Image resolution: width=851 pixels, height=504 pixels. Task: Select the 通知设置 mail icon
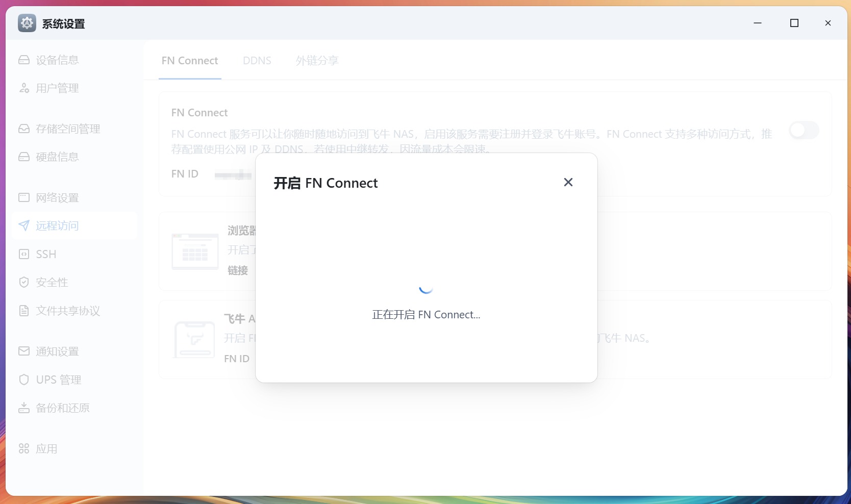tap(24, 351)
